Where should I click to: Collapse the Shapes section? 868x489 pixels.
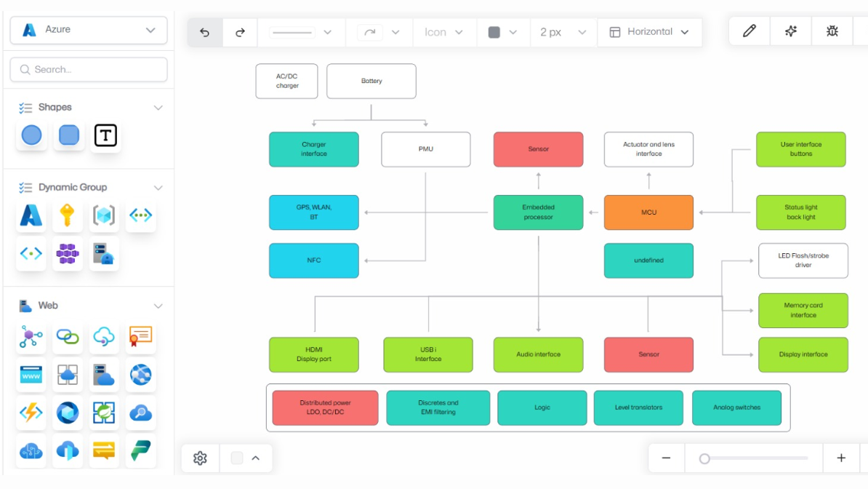158,108
